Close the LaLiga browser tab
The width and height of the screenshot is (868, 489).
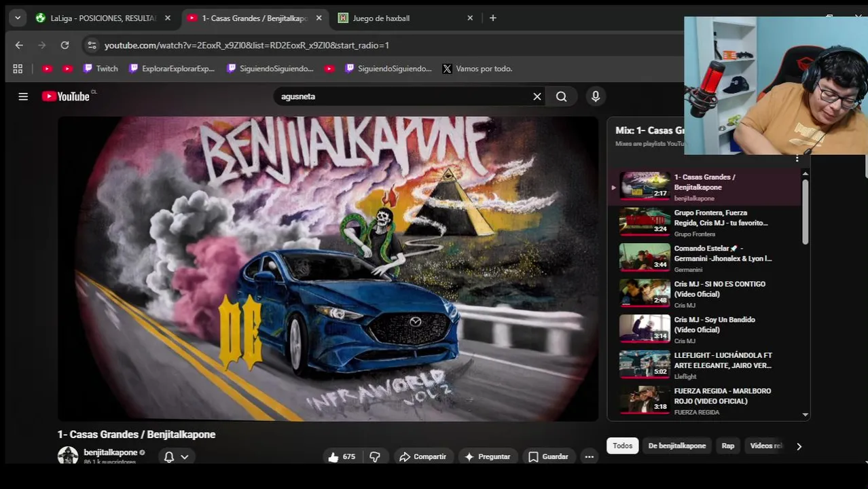pos(167,18)
